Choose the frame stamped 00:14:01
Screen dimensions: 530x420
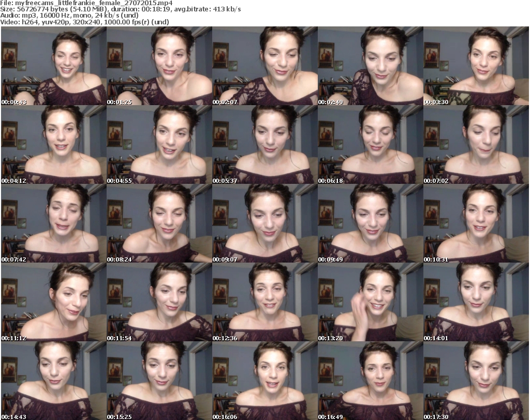476,302
